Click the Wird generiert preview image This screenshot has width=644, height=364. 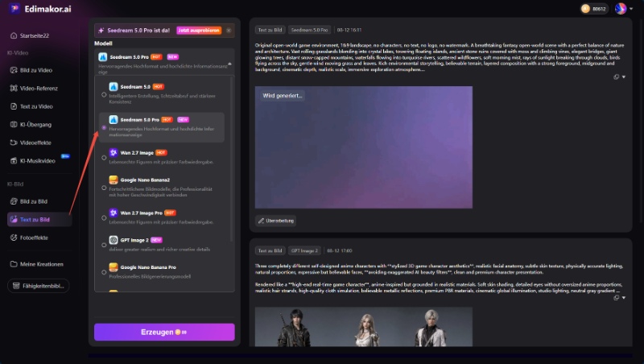(364, 147)
